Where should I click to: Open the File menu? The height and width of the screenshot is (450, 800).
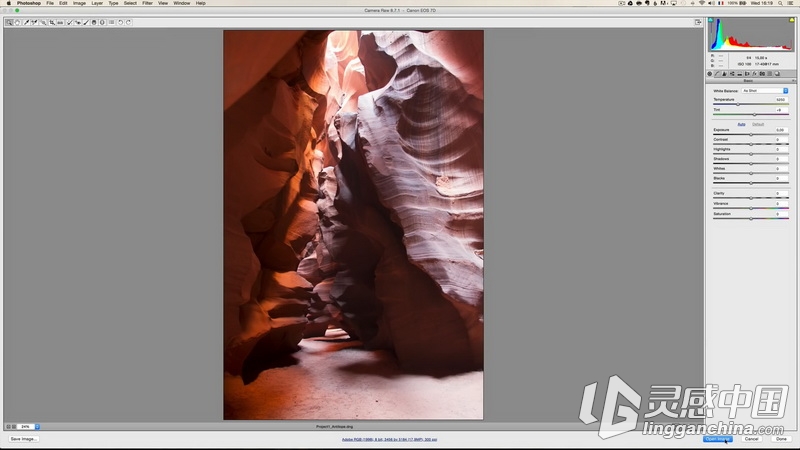point(50,3)
